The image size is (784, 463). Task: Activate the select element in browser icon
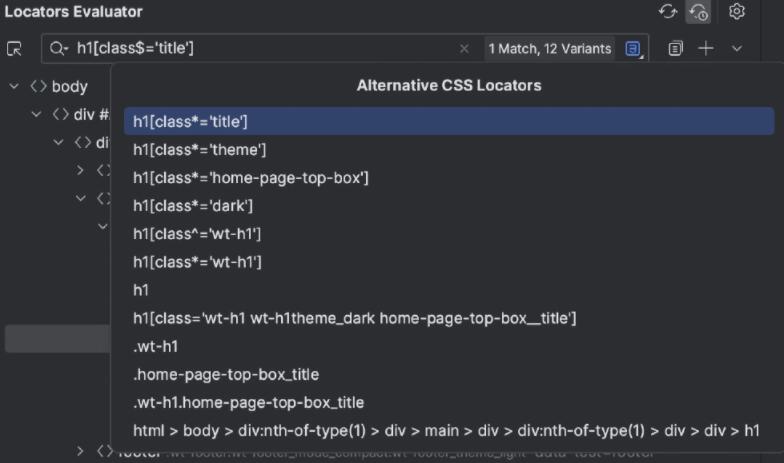[x=14, y=48]
